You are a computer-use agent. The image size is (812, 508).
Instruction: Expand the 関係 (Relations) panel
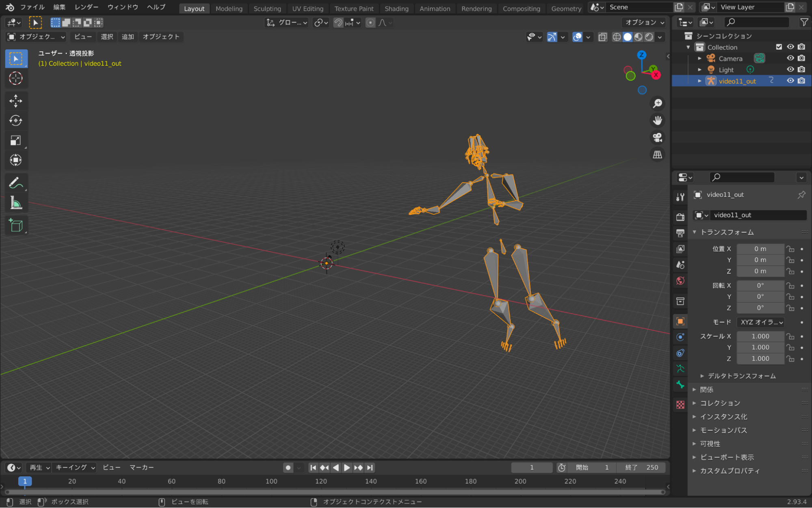click(x=706, y=390)
